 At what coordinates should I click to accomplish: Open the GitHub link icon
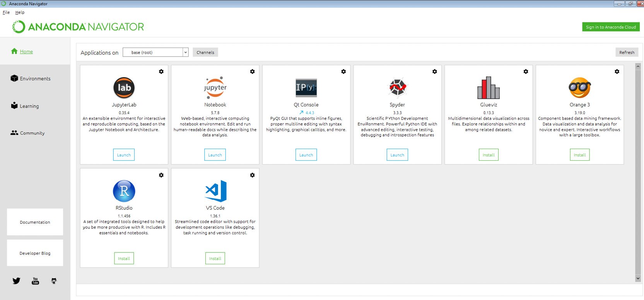coord(54,281)
